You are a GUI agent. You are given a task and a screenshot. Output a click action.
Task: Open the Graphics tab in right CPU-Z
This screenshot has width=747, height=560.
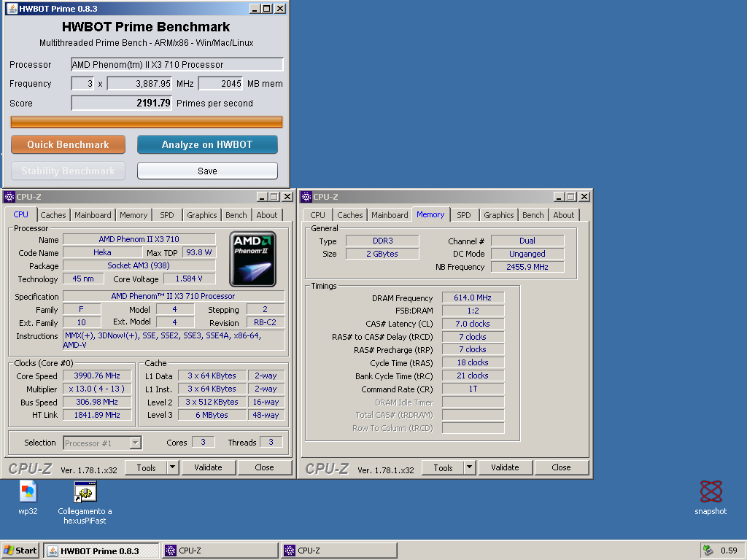point(499,215)
